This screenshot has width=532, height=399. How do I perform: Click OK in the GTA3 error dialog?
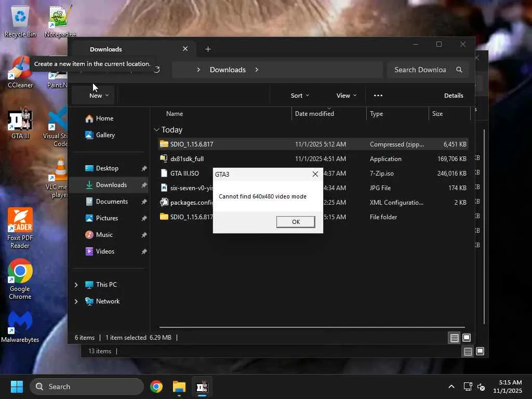coord(296,222)
